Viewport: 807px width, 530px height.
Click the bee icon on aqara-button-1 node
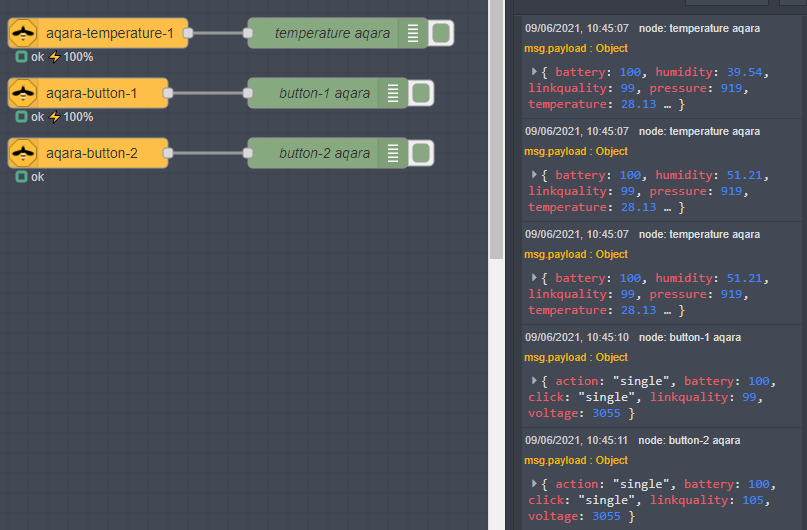click(x=22, y=93)
